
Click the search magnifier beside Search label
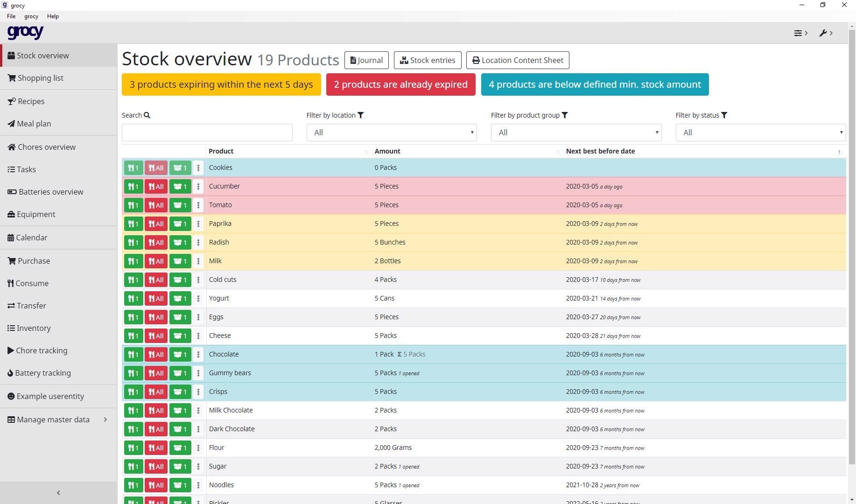[147, 115]
